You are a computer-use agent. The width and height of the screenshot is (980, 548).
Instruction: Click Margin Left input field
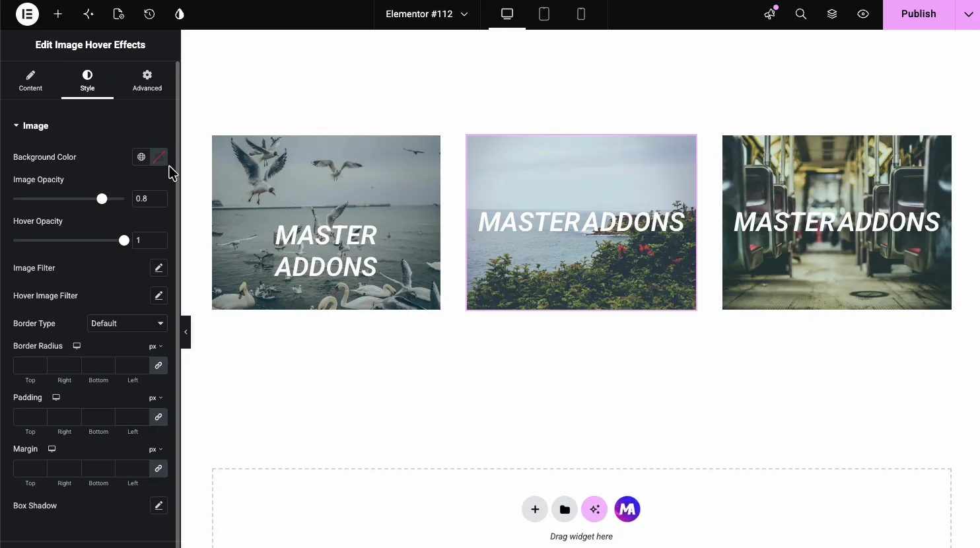(133, 469)
